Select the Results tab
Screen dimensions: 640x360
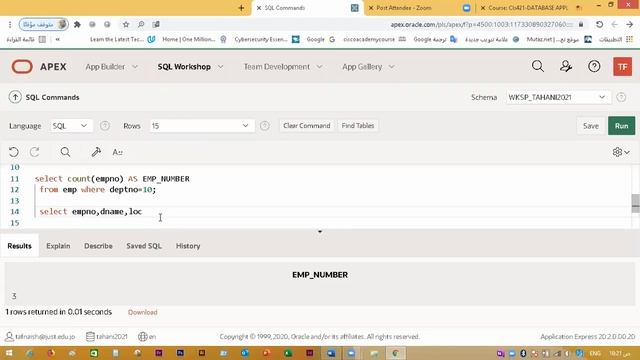pos(19,246)
